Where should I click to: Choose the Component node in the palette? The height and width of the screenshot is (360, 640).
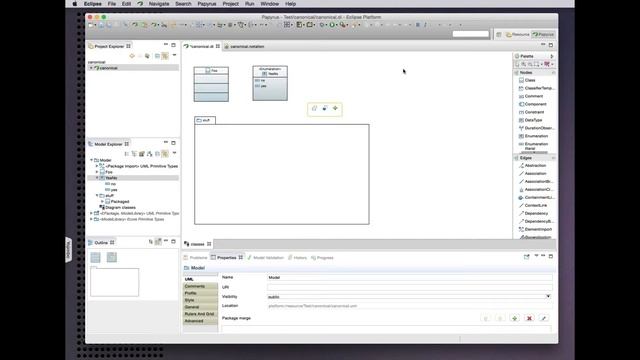pos(532,104)
